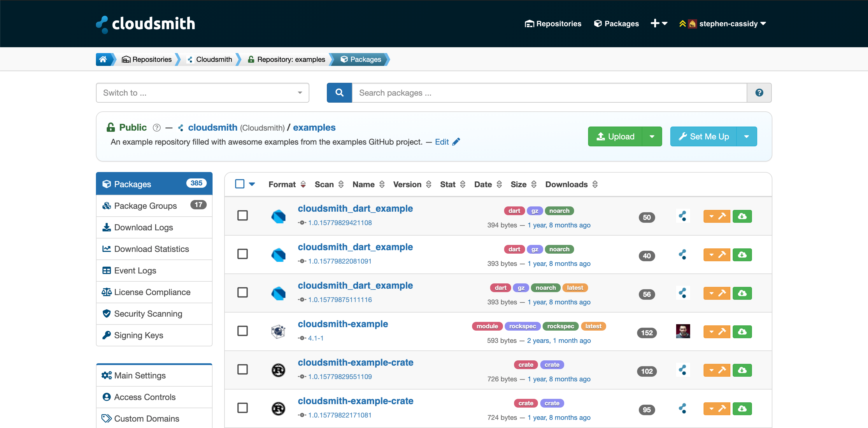This screenshot has height=428, width=868.
Task: Open search help question mark icon
Action: [759, 93]
